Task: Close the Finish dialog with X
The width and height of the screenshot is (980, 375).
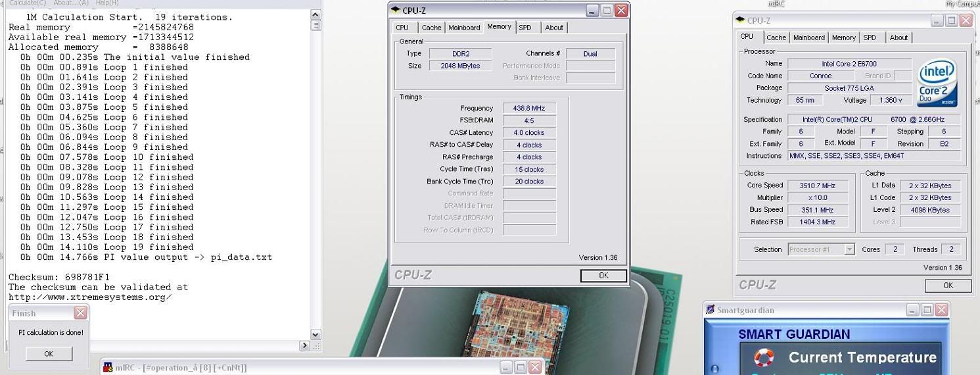Action: pos(80,312)
